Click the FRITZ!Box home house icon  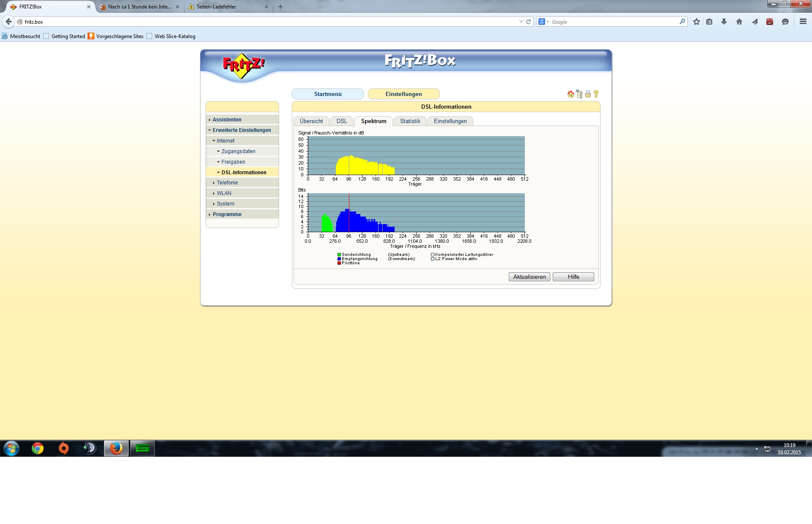click(x=571, y=94)
